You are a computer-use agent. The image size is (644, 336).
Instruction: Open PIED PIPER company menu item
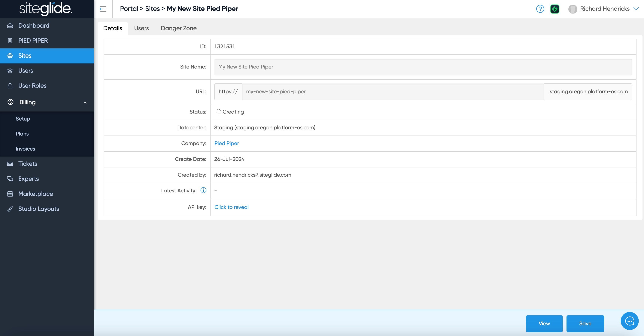(47, 41)
